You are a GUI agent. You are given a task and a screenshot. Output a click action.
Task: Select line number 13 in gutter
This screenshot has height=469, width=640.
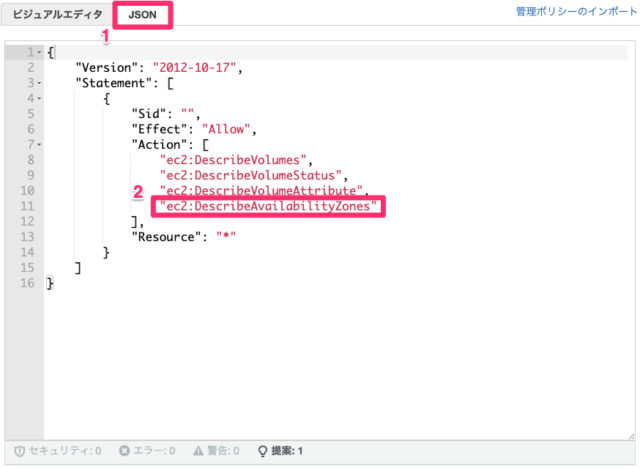click(x=27, y=237)
